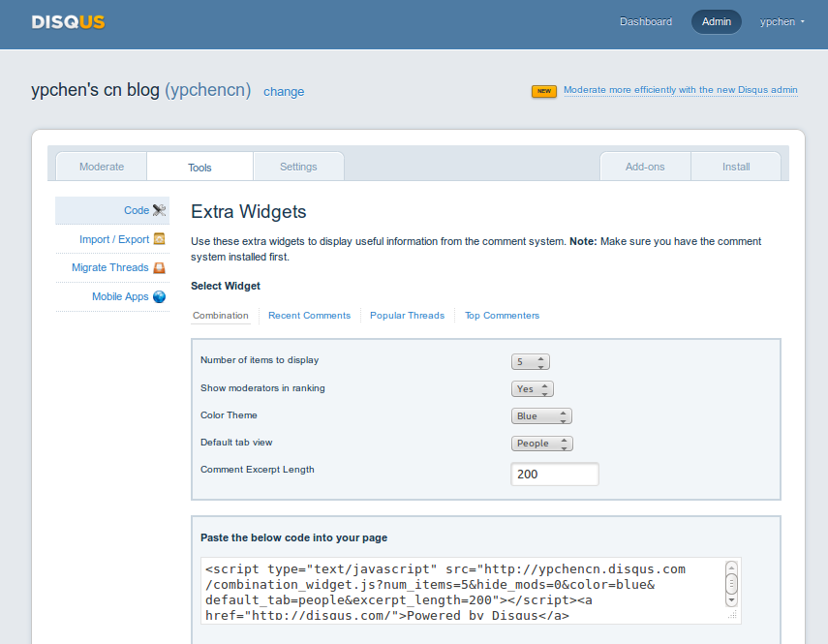Image resolution: width=828 pixels, height=644 pixels.
Task: Open the ypchen user account menu
Action: coord(782,21)
